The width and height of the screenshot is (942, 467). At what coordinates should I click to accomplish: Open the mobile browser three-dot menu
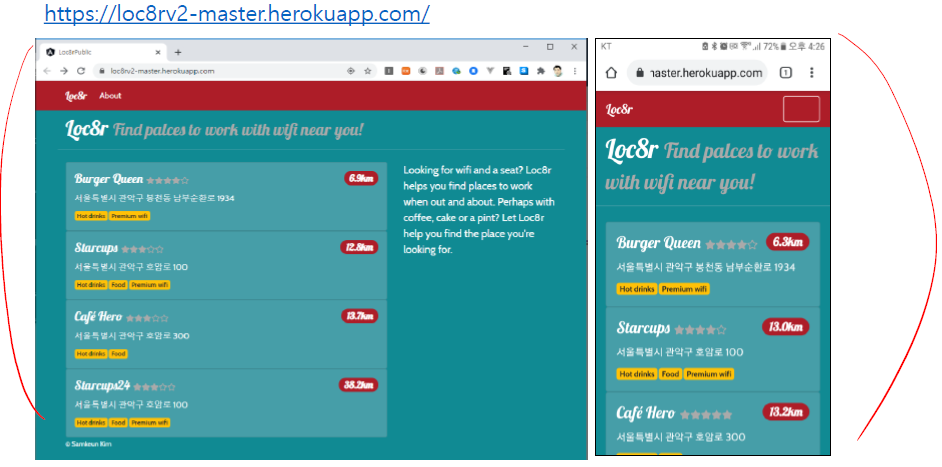pos(812,73)
